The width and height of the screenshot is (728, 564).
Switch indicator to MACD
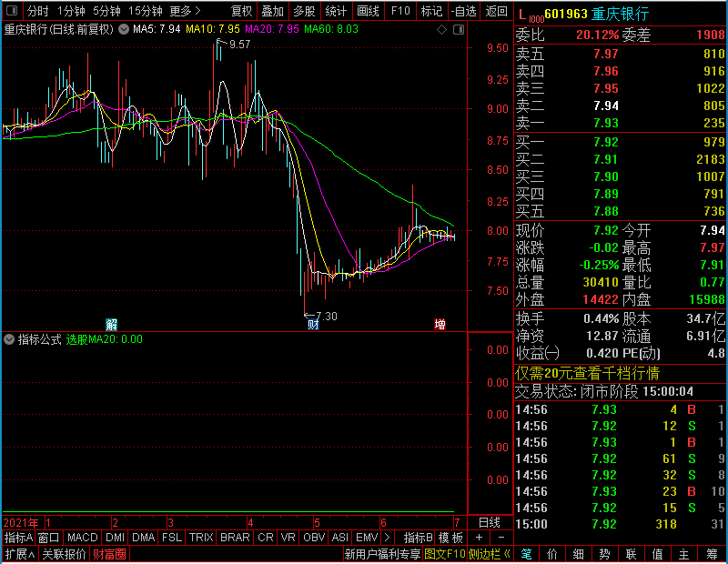point(82,538)
